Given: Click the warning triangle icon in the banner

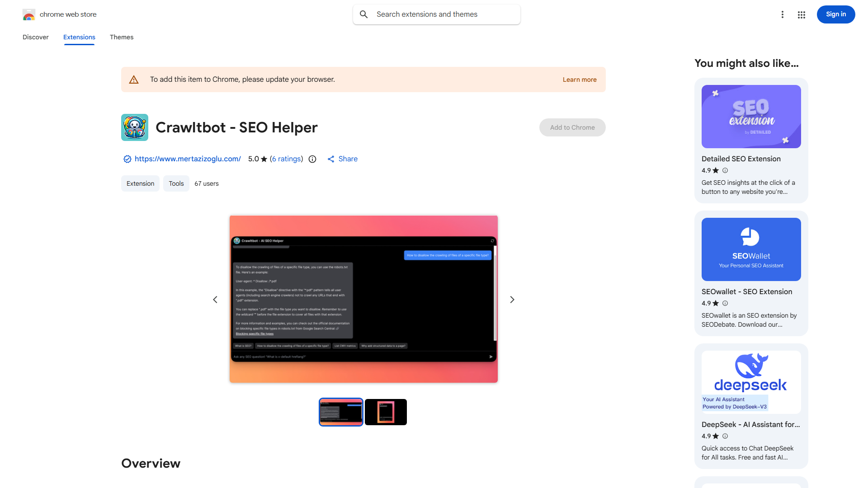Looking at the screenshot, I should 134,79.
